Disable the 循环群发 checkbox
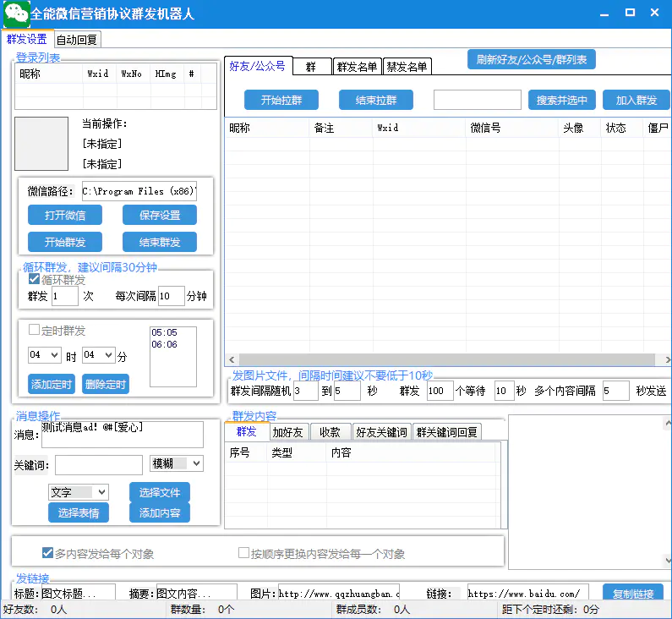The width and height of the screenshot is (672, 619). pos(35,280)
